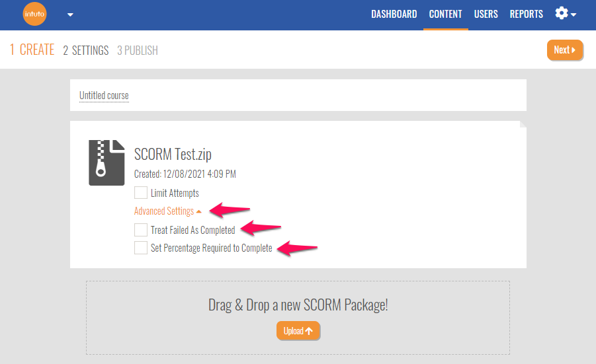This screenshot has width=596, height=364.
Task: Select the Content menu item
Action: click(445, 14)
